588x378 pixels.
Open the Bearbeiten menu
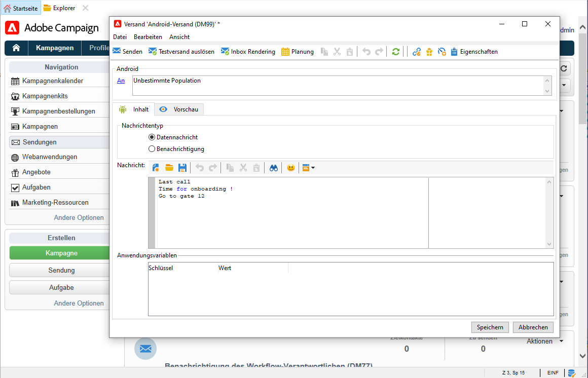[148, 37]
